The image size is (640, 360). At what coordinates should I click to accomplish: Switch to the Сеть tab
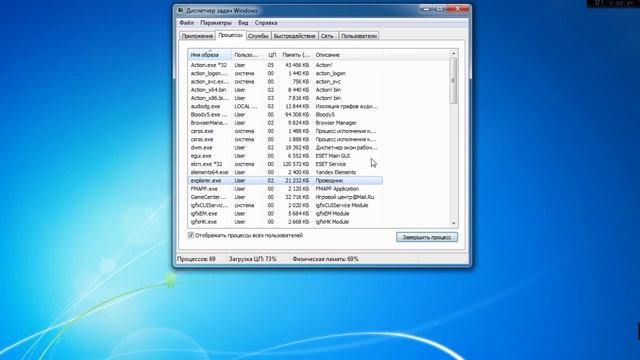coord(327,36)
